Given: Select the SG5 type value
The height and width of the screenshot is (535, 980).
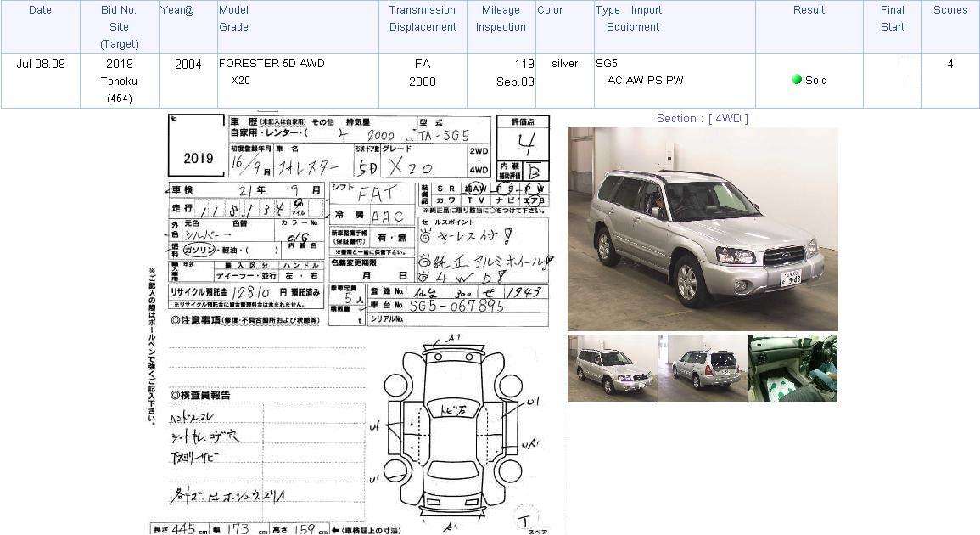Looking at the screenshot, I should (x=607, y=63).
